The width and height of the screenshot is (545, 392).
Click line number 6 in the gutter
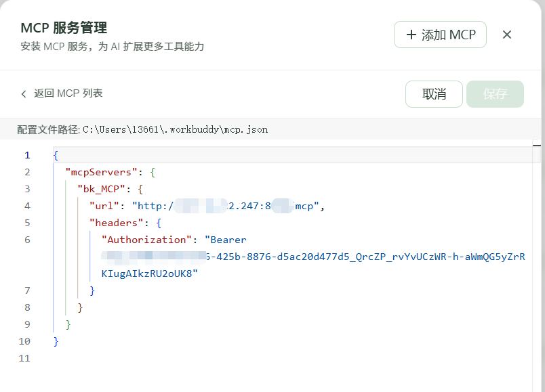click(27, 240)
